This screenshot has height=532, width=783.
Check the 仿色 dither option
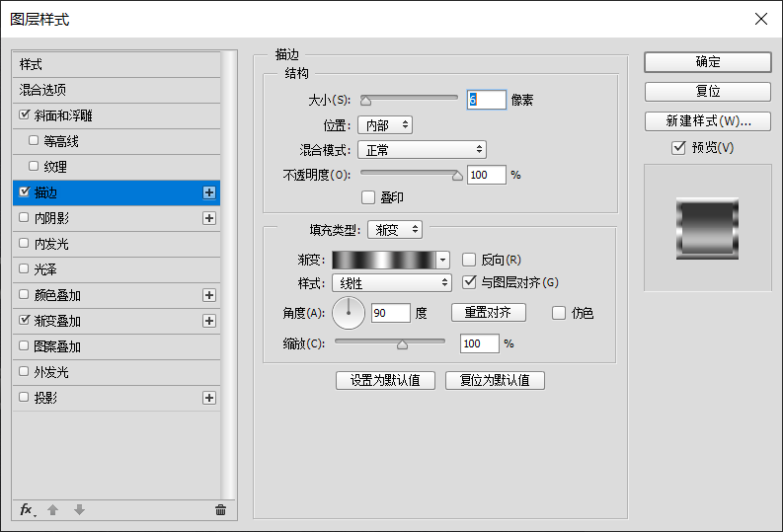click(559, 313)
